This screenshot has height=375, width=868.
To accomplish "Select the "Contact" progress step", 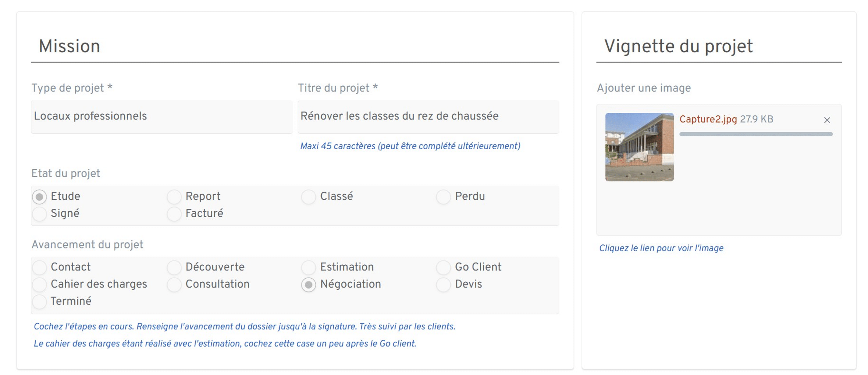I will [x=39, y=267].
